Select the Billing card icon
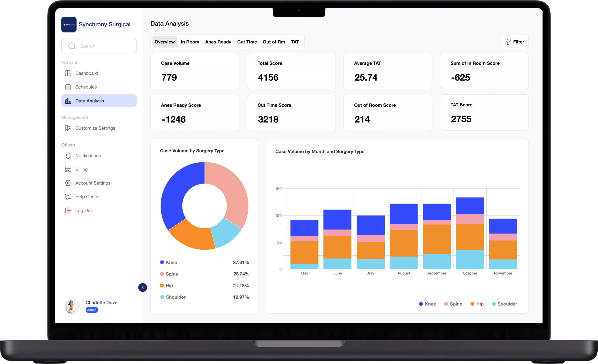 68,169
